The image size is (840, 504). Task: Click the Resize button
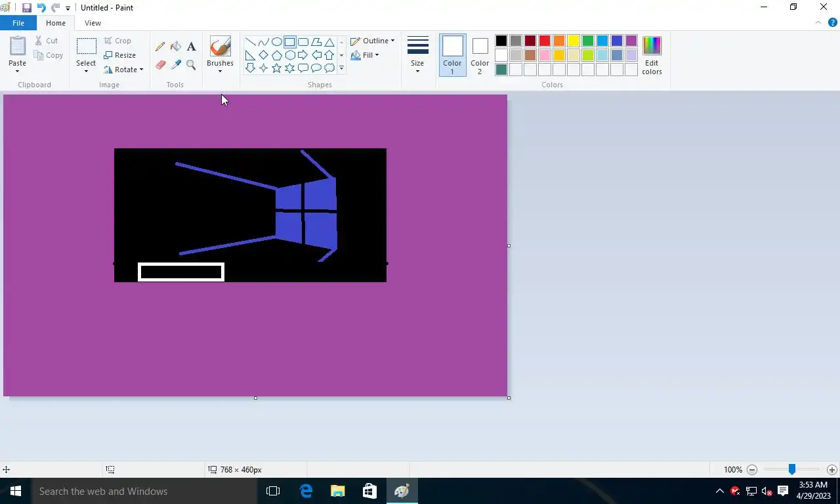tap(120, 55)
